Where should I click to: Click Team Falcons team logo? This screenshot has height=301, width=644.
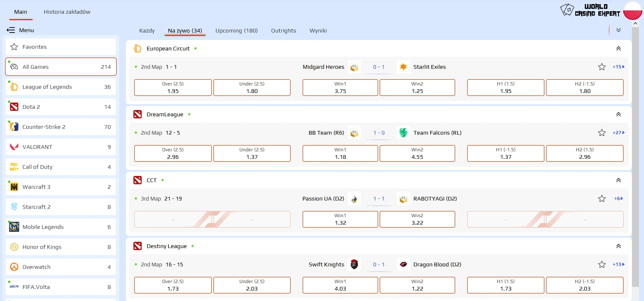point(403,133)
